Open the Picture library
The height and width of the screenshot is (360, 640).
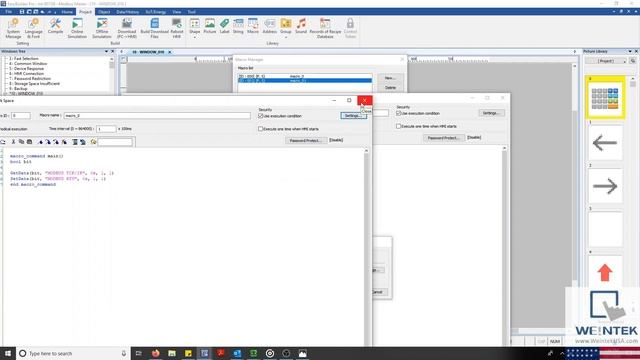tap(210, 26)
